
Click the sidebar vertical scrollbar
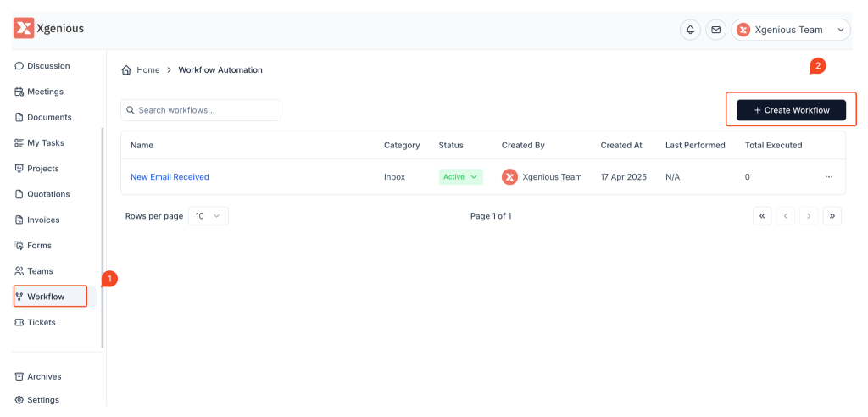tap(103, 237)
